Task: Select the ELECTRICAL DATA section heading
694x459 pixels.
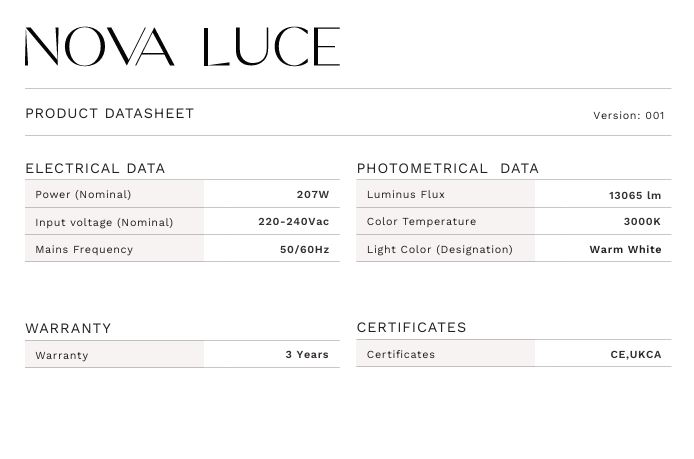Action: coord(95,168)
